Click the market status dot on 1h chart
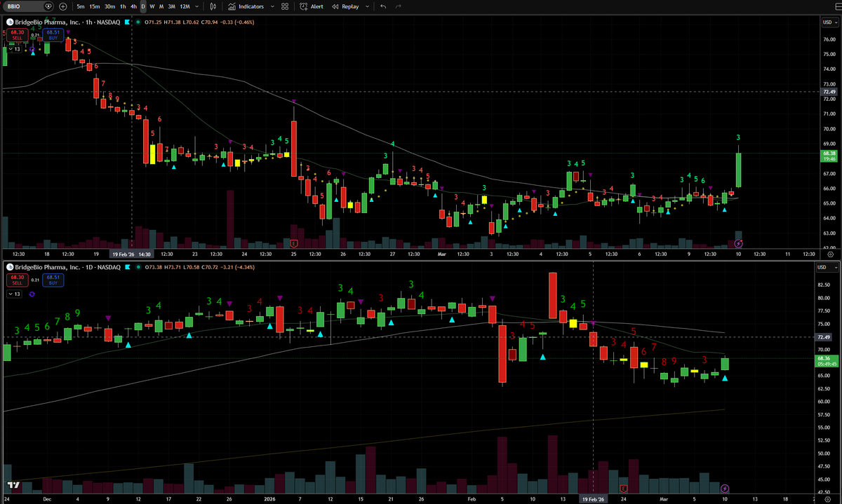842x504 pixels. [139, 22]
